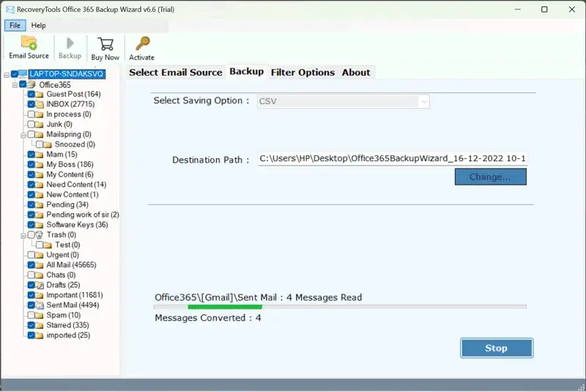586x392 pixels.
Task: Click the Sent Mail messages read status text
Action: click(x=259, y=297)
